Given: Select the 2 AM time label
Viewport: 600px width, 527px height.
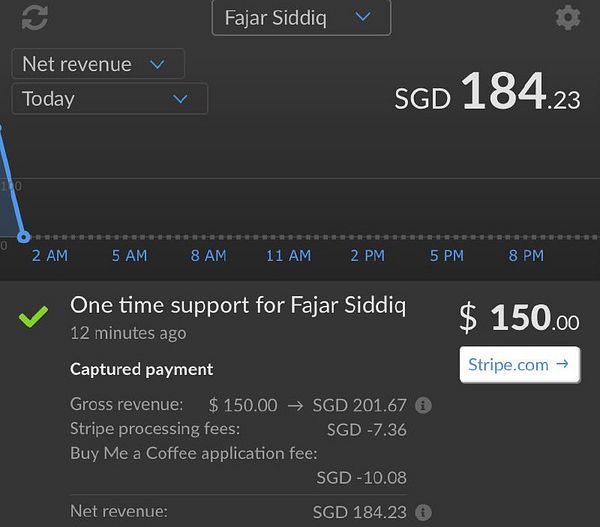Looking at the screenshot, I should [50, 256].
